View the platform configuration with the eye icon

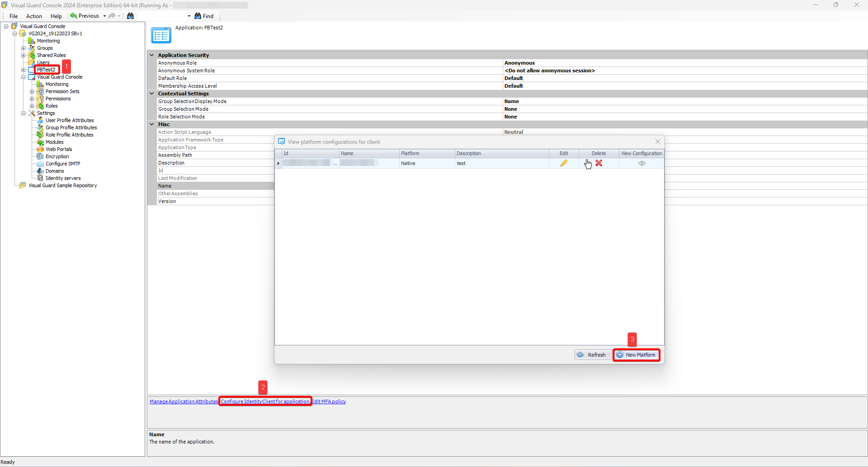[x=642, y=163]
